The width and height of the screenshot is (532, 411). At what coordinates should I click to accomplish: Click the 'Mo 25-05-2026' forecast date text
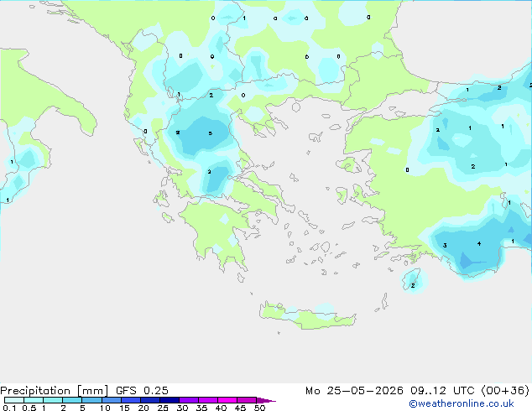pyautogui.click(x=354, y=390)
